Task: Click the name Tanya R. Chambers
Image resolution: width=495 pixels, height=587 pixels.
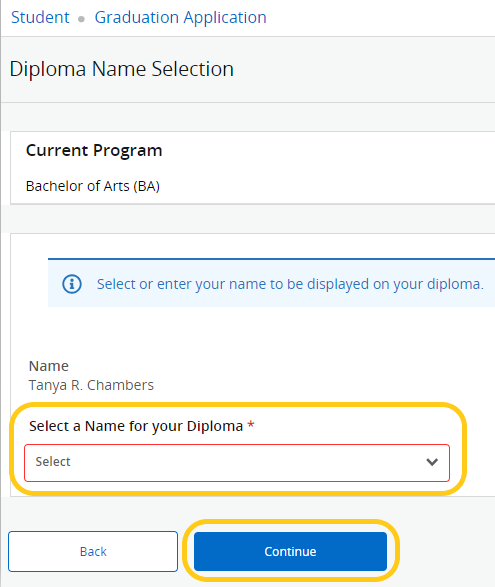Action: coord(91,385)
